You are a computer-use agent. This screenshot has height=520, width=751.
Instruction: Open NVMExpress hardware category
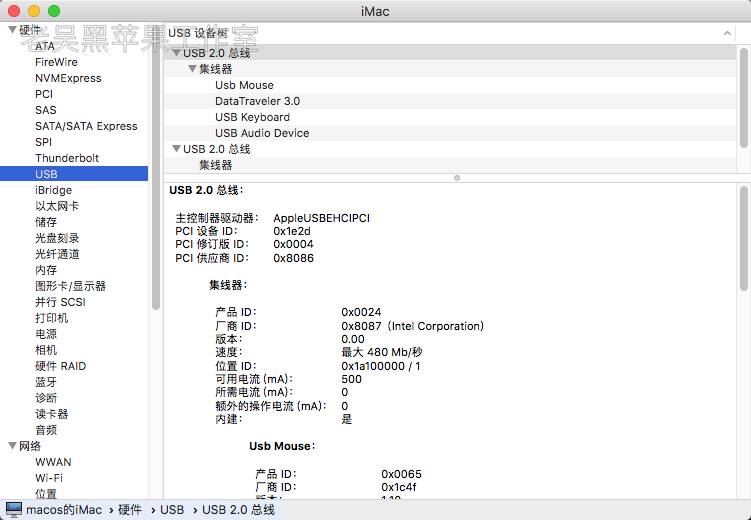(68, 78)
